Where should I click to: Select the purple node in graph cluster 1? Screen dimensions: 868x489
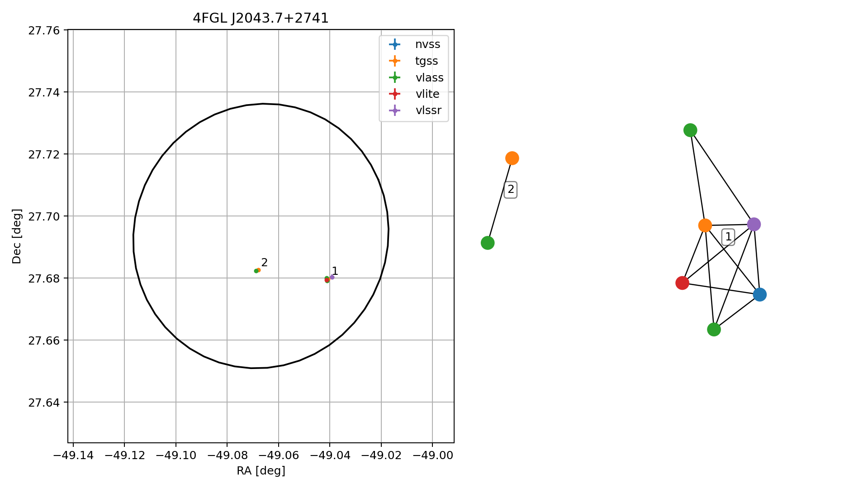click(x=754, y=224)
